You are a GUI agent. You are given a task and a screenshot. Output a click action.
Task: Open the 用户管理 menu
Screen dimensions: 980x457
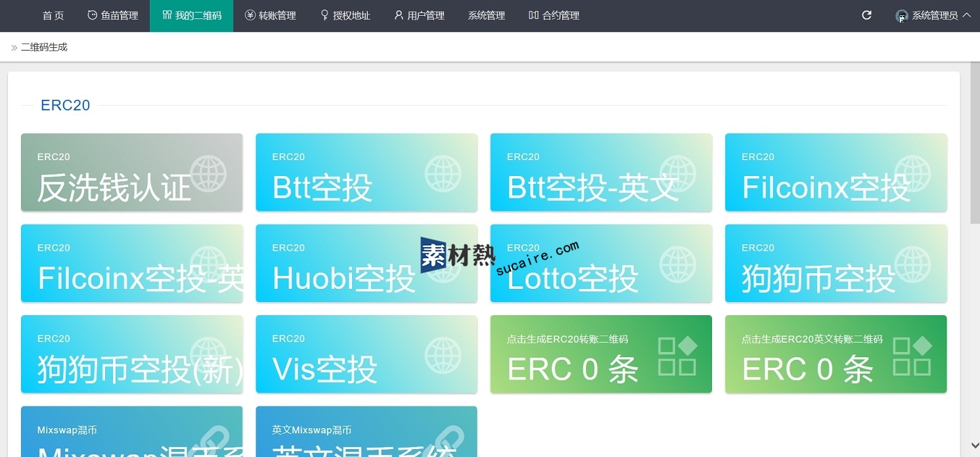(419, 16)
